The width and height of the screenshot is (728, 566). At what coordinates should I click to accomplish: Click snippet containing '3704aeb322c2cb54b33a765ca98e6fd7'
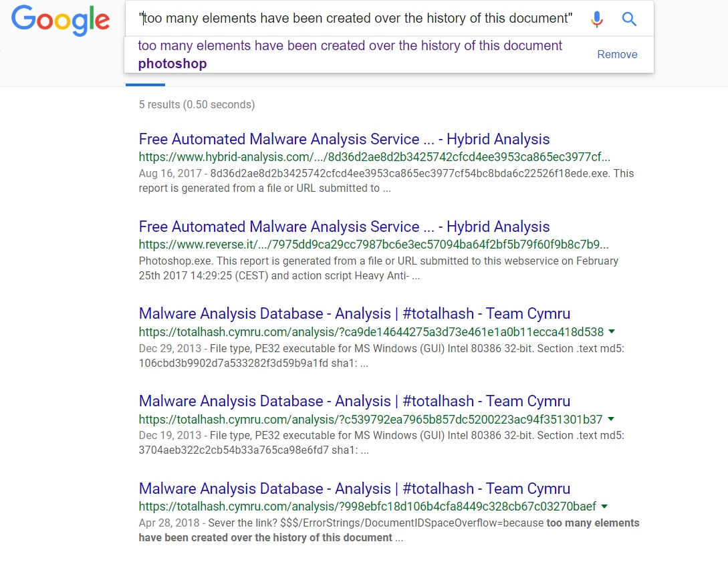pos(382,443)
